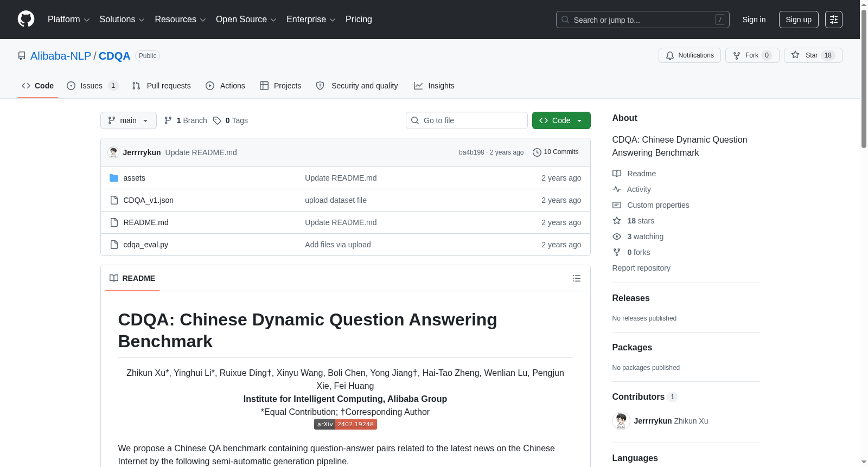This screenshot has height=467, width=868.
Task: Open the Pricing page
Action: (359, 20)
